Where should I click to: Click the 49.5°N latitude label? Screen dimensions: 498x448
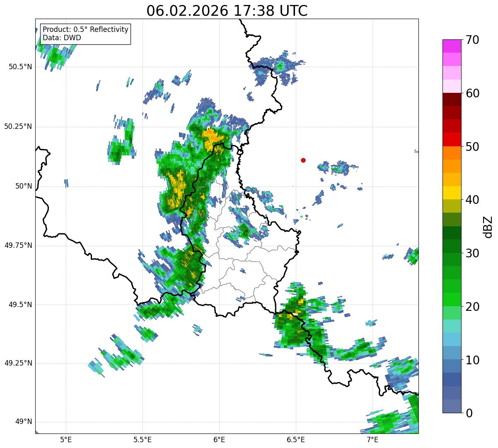pos(20,305)
